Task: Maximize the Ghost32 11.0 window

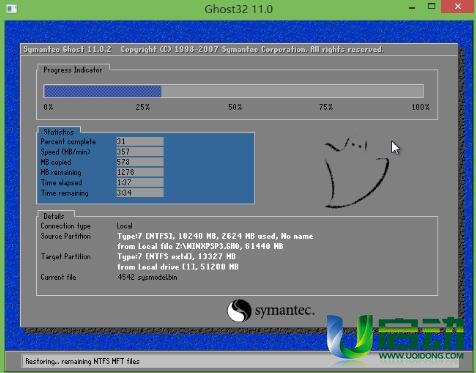Action: click(432, 6)
